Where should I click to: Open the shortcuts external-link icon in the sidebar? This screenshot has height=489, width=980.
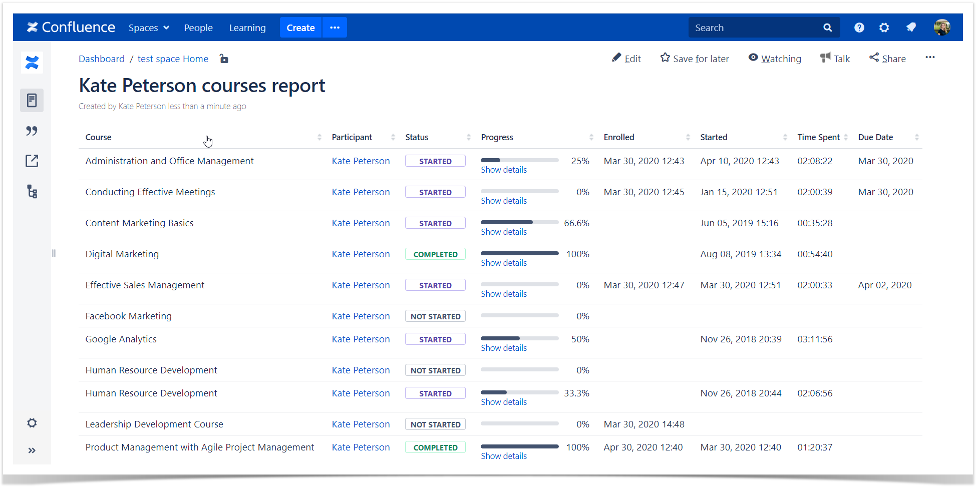(x=32, y=161)
